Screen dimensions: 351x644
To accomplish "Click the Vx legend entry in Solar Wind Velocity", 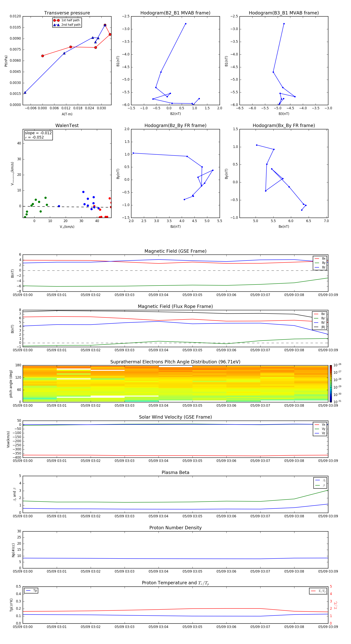I will (x=320, y=424).
